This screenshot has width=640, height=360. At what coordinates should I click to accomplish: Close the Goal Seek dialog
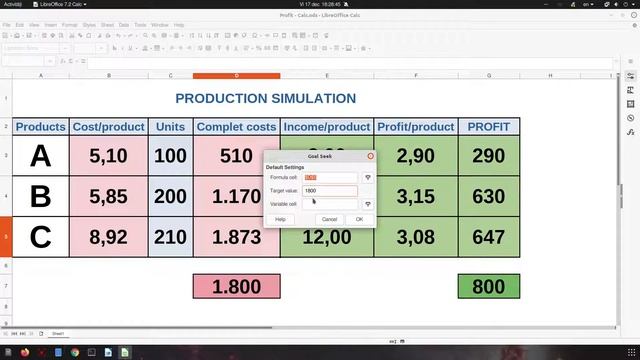pos(370,156)
